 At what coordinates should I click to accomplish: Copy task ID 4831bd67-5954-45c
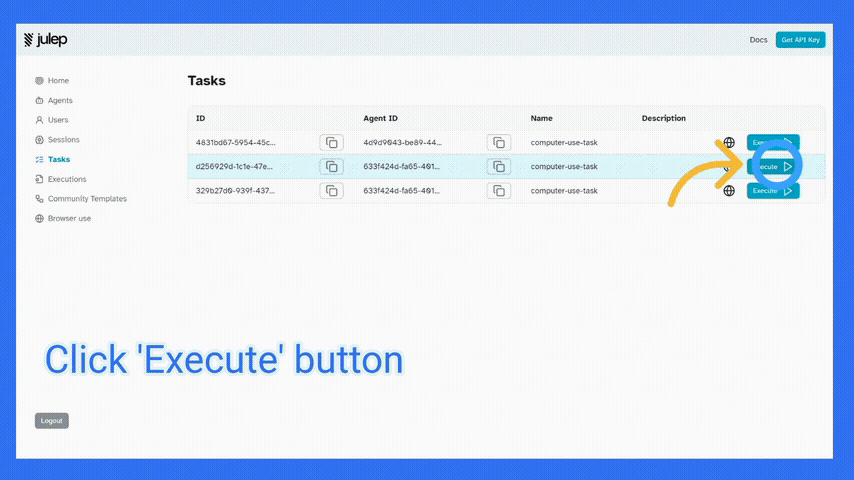pos(331,143)
